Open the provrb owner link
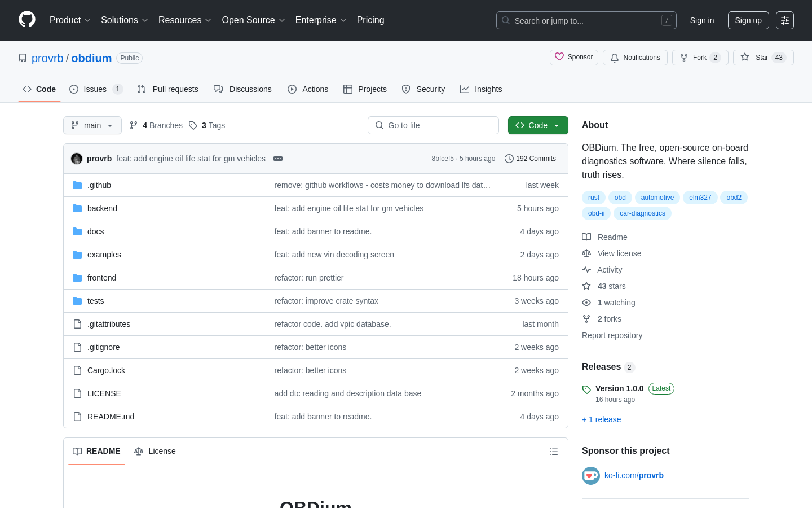The height and width of the screenshot is (508, 812). coord(47,58)
